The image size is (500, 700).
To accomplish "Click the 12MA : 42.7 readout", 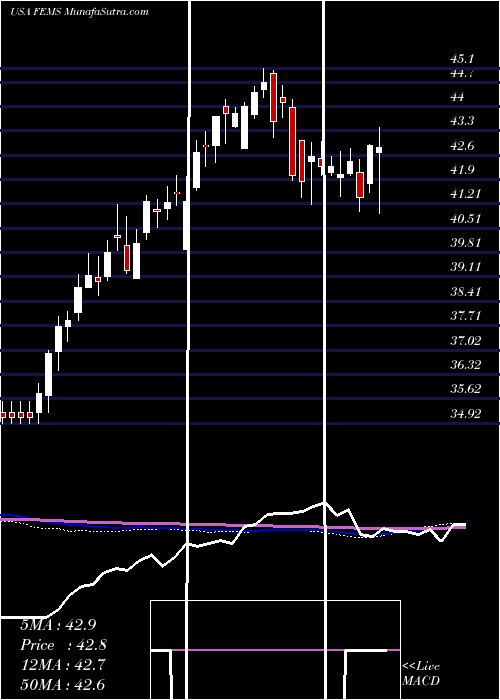I will (62, 665).
